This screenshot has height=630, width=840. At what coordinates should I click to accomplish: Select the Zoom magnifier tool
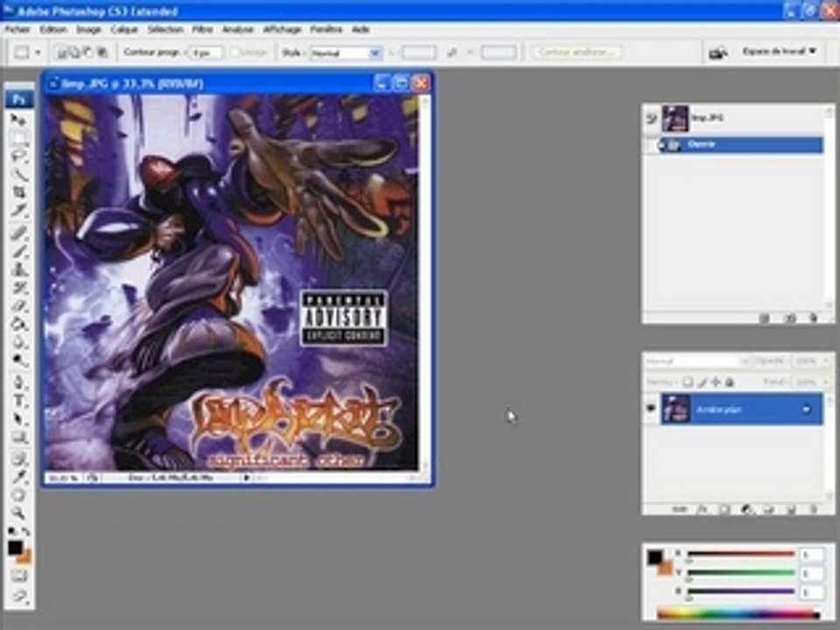(19, 514)
